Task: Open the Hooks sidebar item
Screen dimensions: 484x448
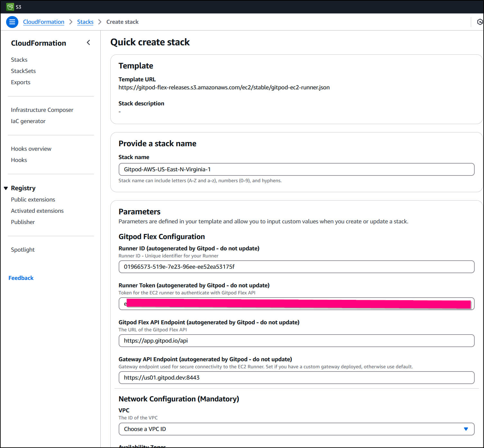Action: [x=19, y=160]
